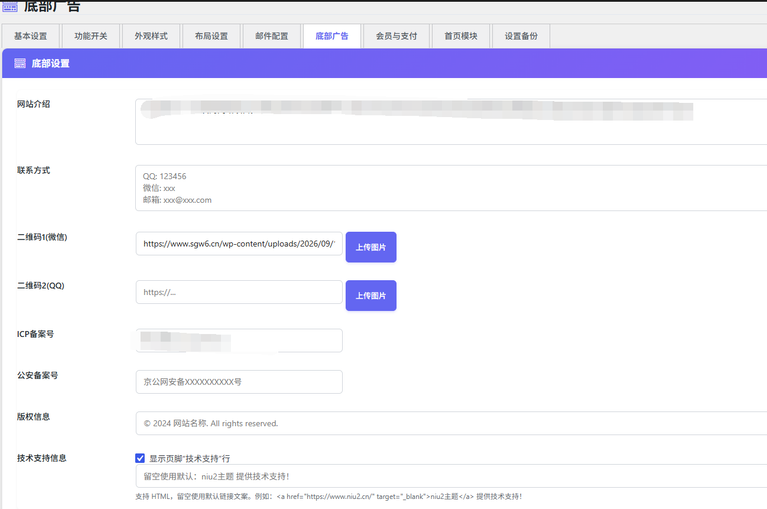Viewport: 767px width, 509px height.
Task: Focus the 版权信息 input field
Action: coord(451,423)
